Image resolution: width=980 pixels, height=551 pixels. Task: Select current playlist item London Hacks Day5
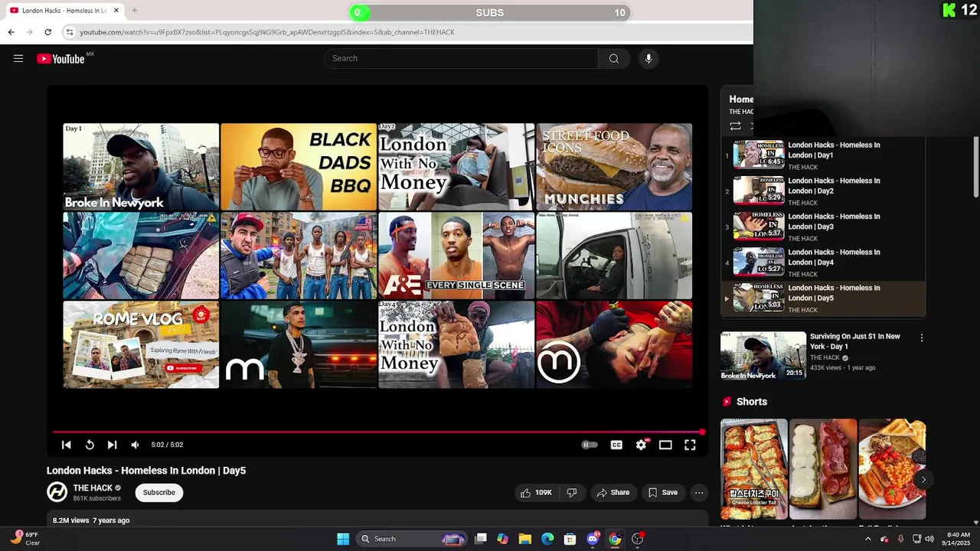823,298
